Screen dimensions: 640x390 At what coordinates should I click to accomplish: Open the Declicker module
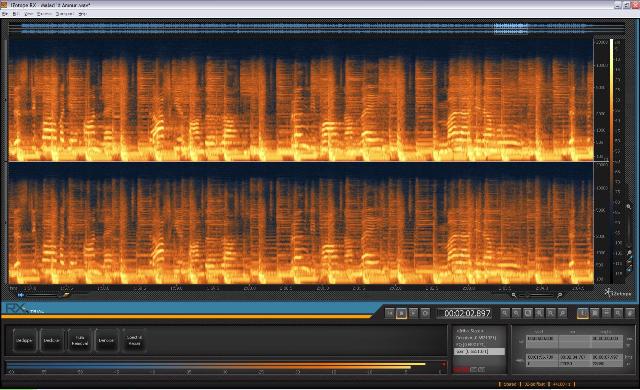point(52,340)
